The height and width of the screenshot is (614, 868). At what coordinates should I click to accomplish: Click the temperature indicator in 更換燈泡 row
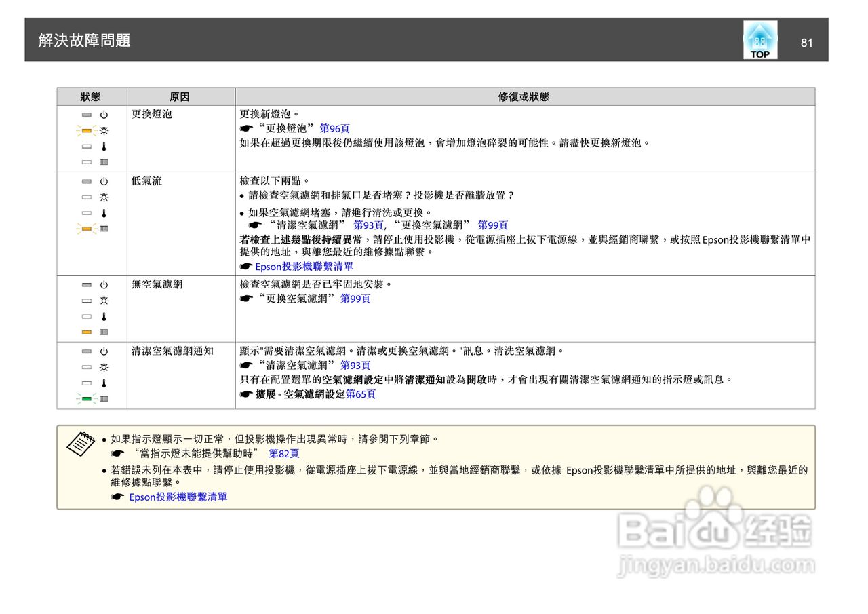(x=87, y=146)
